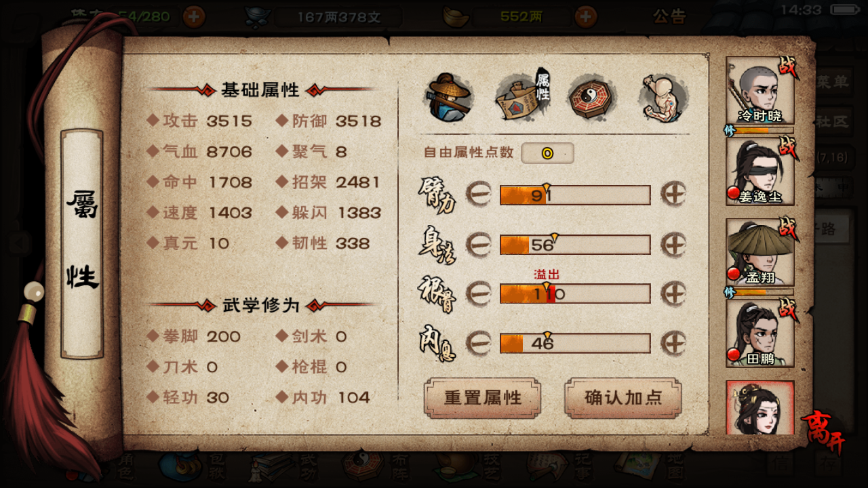Select the female character portrait at bottom

[760, 407]
